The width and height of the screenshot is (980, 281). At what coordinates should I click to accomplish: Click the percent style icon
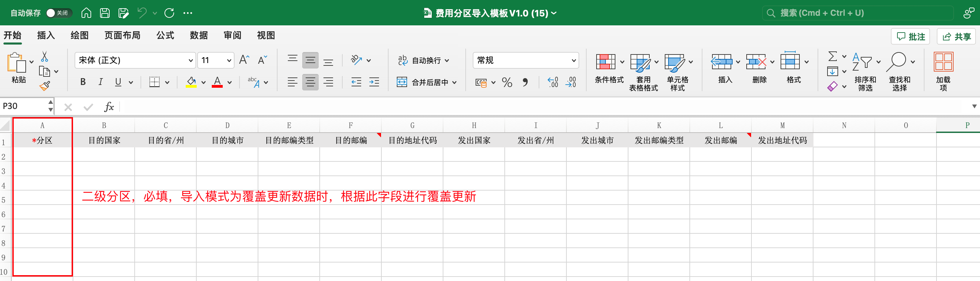pyautogui.click(x=507, y=82)
